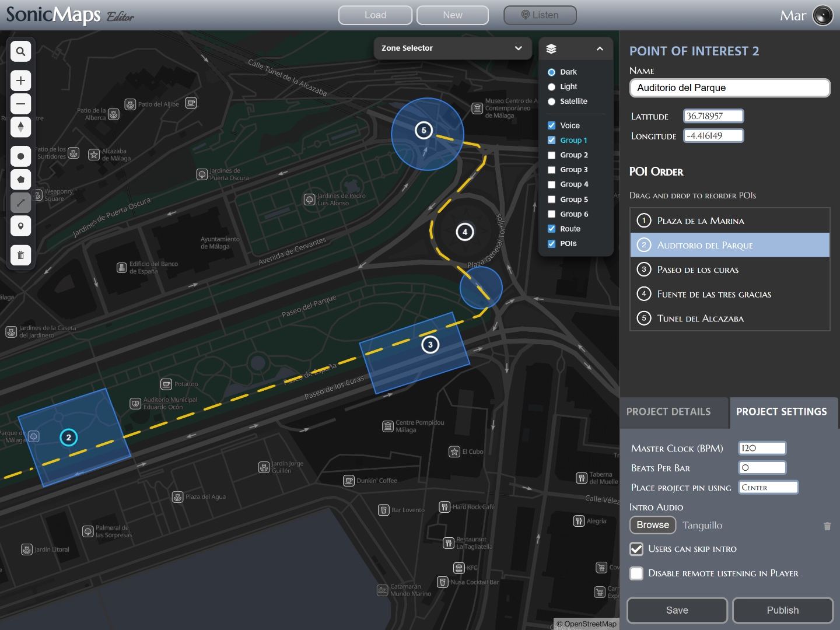This screenshot has height=630, width=840.
Task: Browse for an intro audio file
Action: click(653, 525)
